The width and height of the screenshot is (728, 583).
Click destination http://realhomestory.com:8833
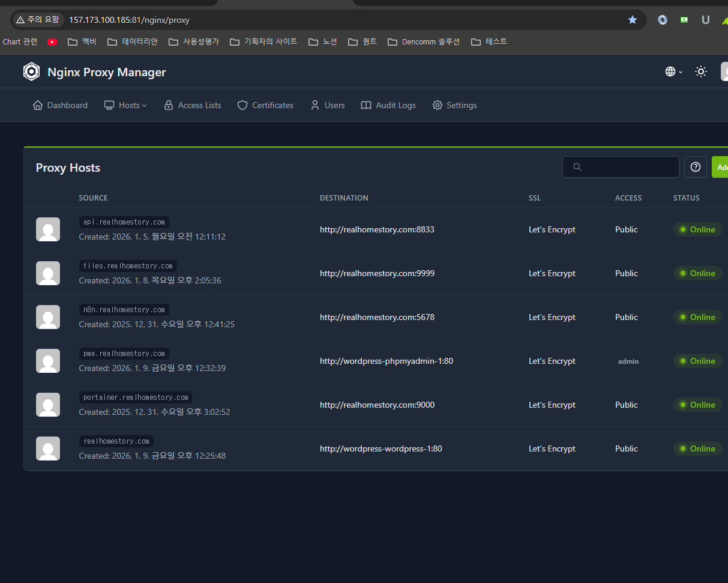pyautogui.click(x=377, y=229)
